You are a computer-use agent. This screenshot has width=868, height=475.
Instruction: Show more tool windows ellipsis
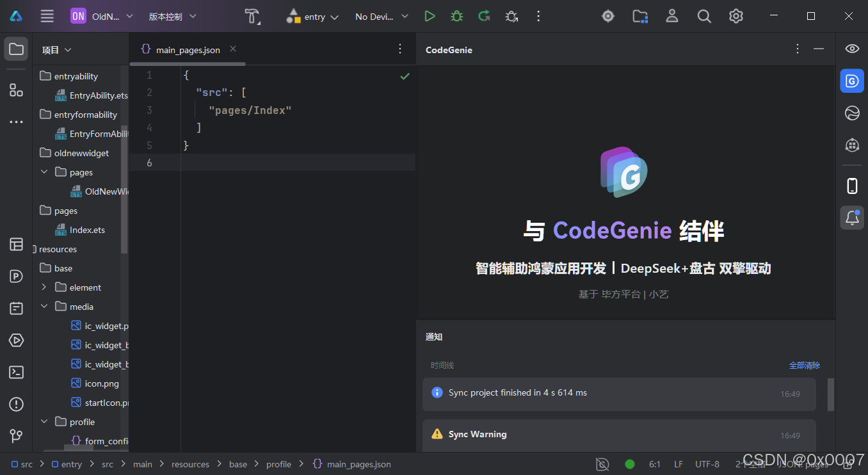click(x=17, y=122)
